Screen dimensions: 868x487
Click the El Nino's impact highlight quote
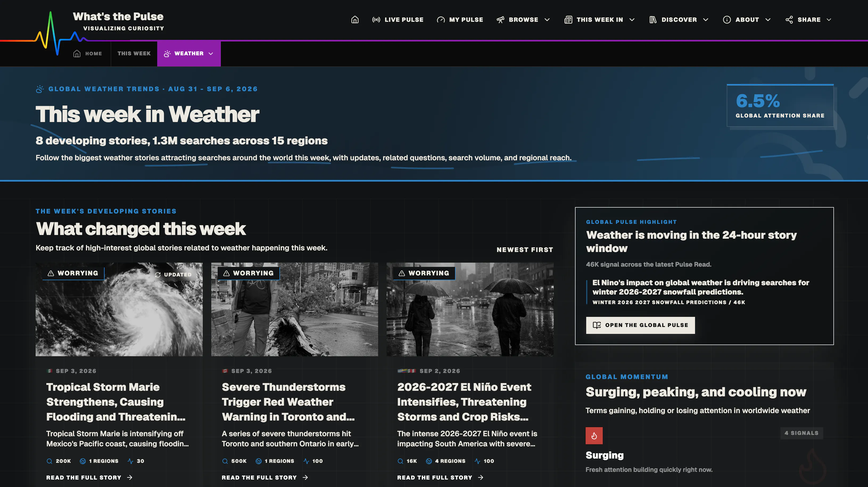click(x=701, y=287)
